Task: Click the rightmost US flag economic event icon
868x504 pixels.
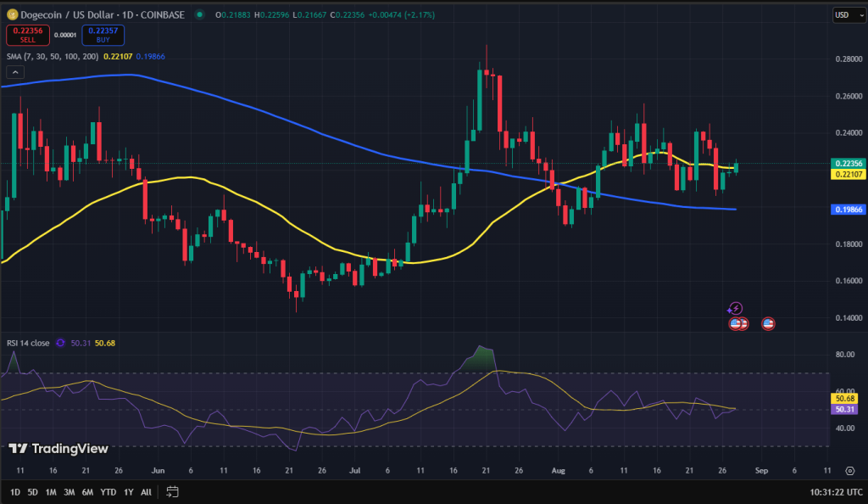Action: click(769, 323)
